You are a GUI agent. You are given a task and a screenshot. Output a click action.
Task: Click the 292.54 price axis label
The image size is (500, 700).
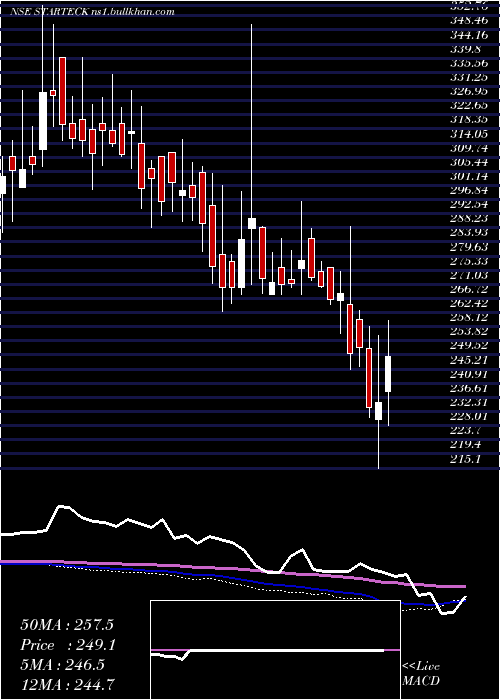[468, 205]
